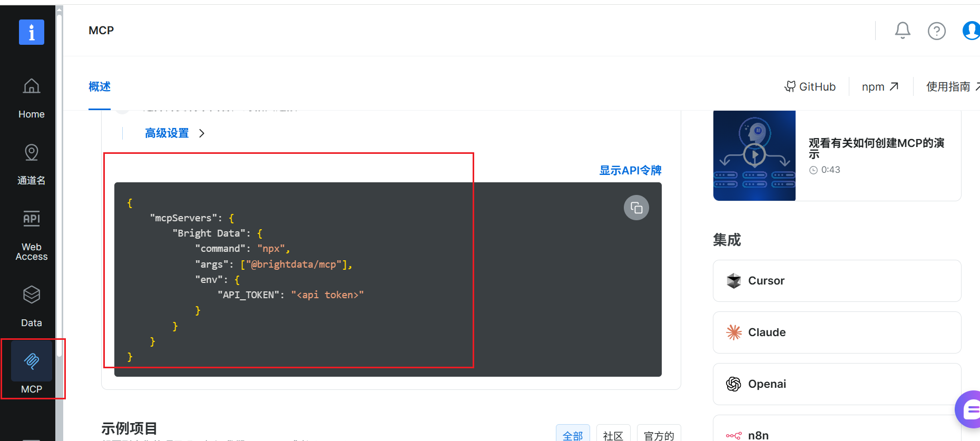Filter example projects by 全部

point(573,434)
